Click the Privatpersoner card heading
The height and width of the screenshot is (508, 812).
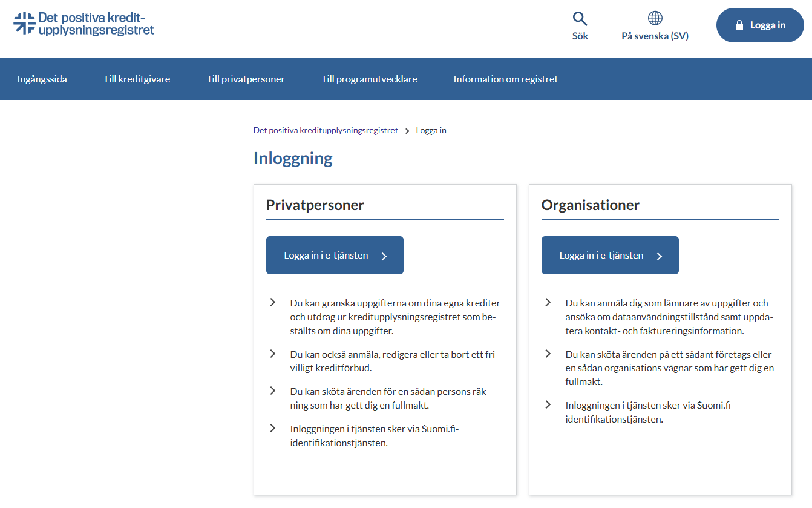pyautogui.click(x=315, y=205)
